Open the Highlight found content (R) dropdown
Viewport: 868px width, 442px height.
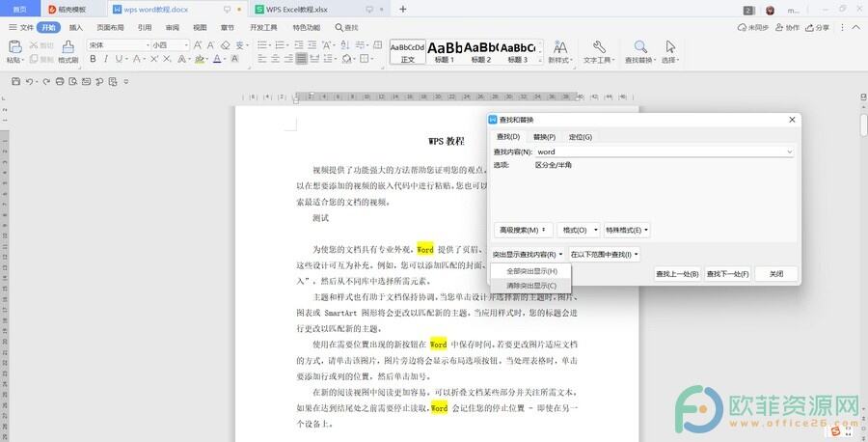(527, 255)
